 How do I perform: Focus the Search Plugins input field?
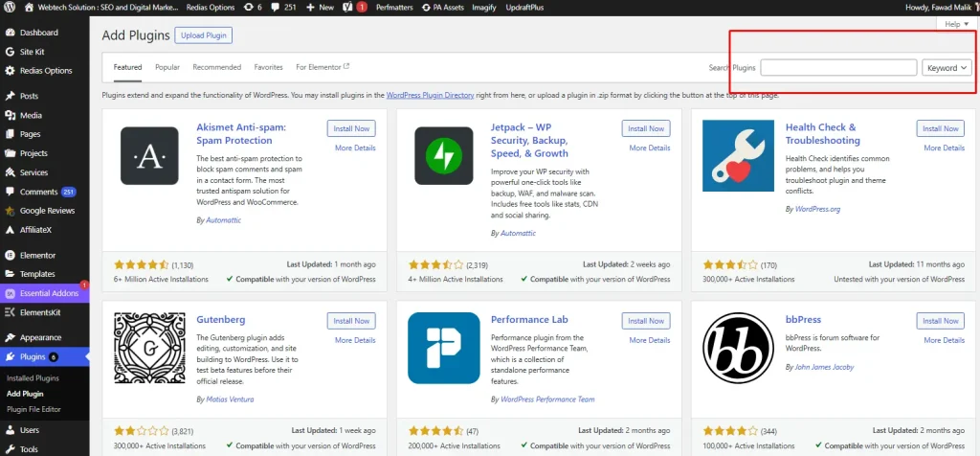838,68
